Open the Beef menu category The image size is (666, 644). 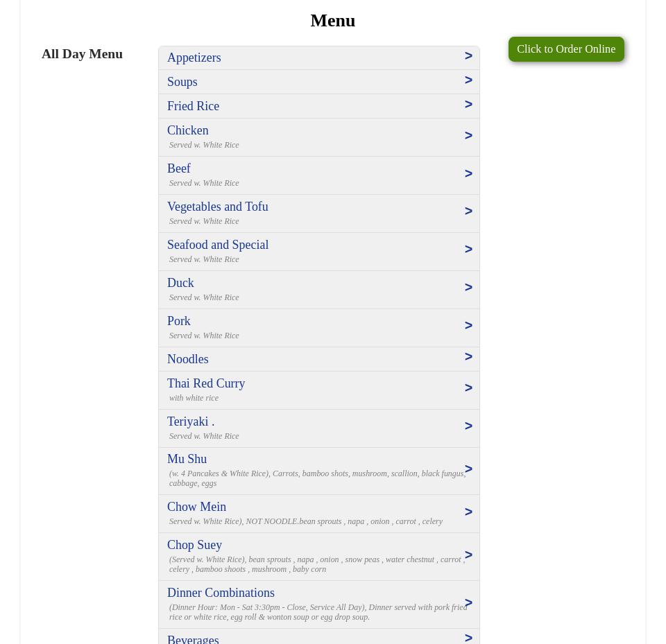179,168
